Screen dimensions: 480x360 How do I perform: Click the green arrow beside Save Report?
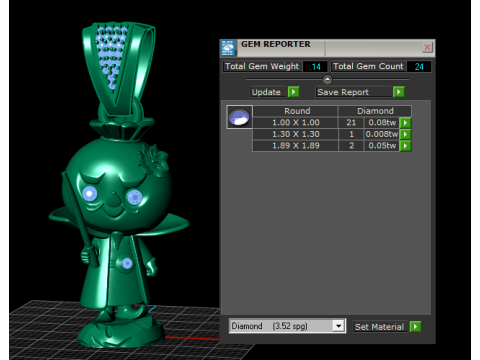pyautogui.click(x=398, y=92)
